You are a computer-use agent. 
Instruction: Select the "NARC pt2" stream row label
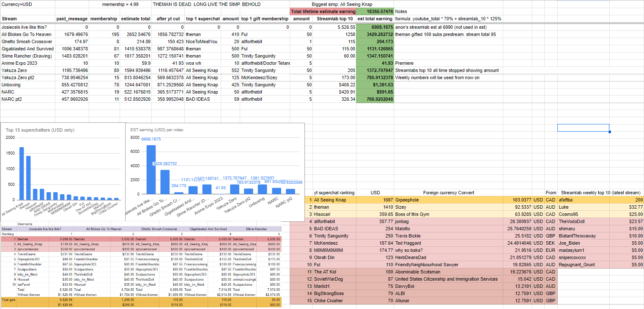tap(27, 99)
